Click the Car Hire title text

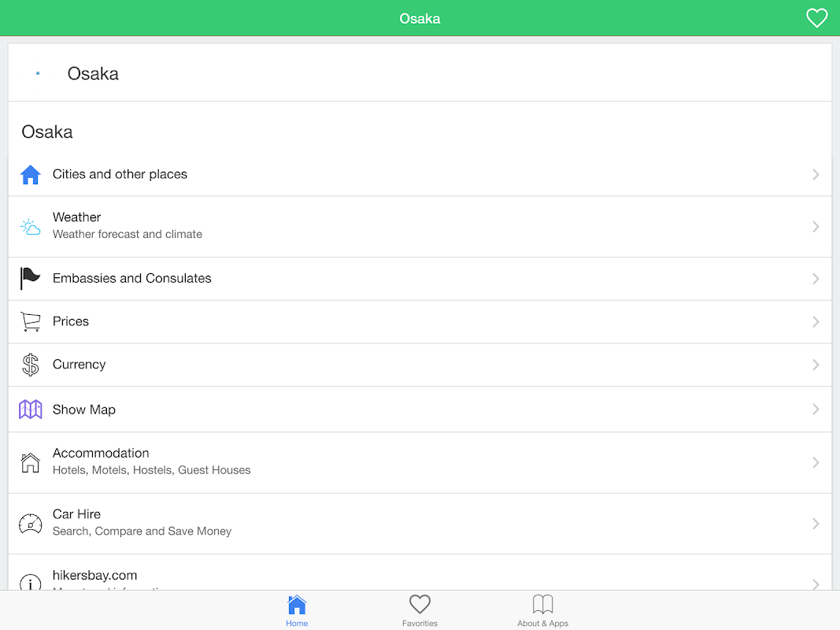(76, 513)
